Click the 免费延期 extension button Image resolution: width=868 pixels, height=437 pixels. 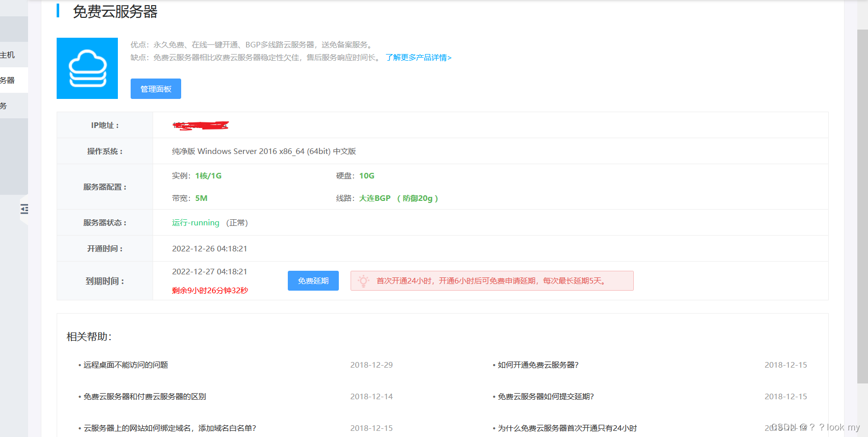pyautogui.click(x=313, y=280)
